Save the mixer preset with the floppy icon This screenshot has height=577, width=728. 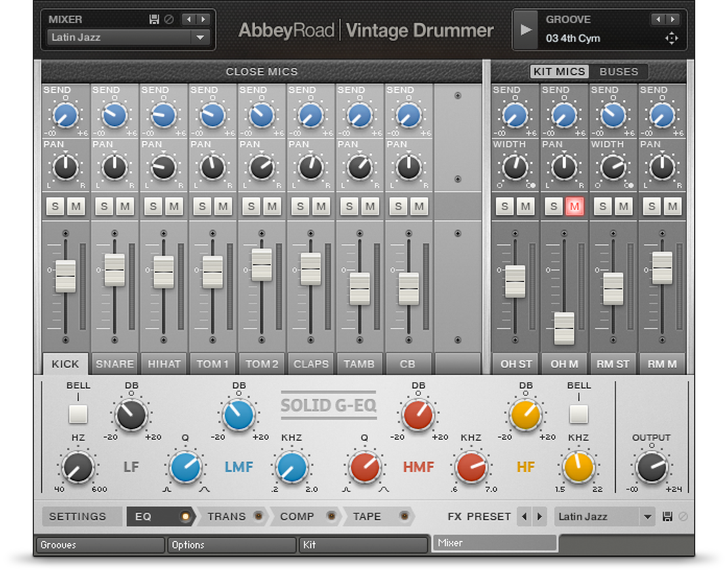154,19
